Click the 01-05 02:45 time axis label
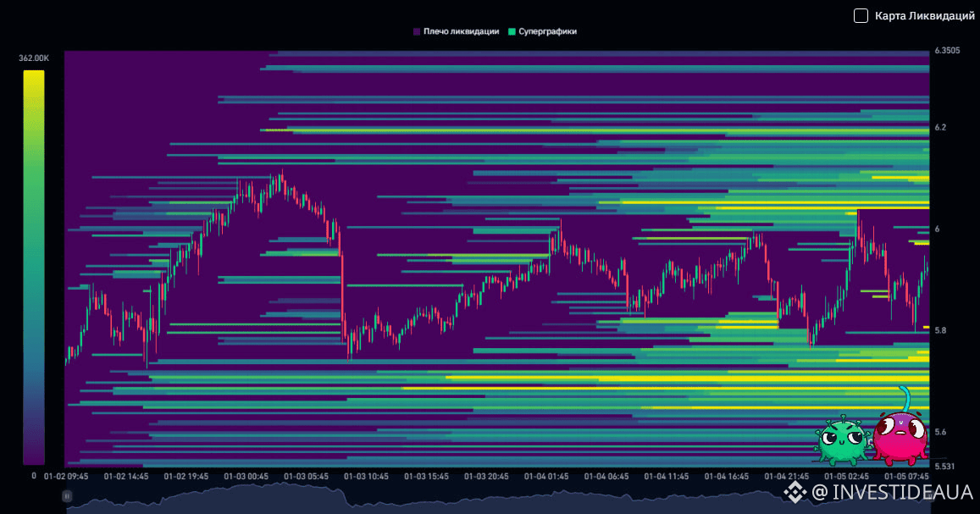This screenshot has height=514, width=980. 846,477
